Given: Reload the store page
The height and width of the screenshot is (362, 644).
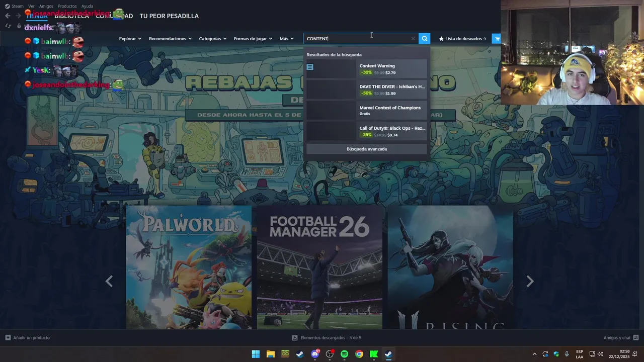Looking at the screenshot, I should (8, 26).
